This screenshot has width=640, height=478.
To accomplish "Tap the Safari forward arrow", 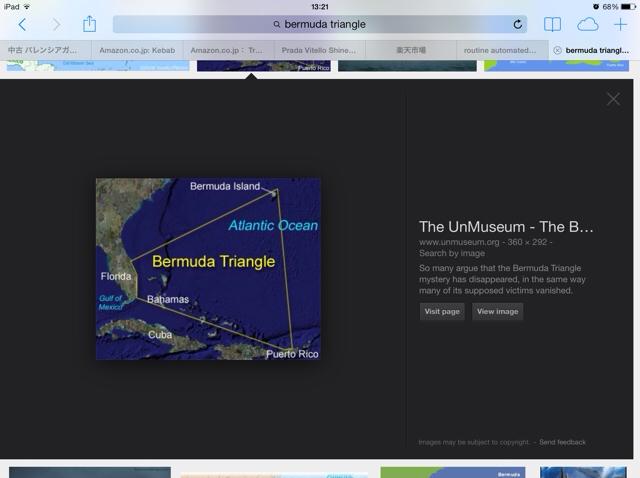I will [56, 24].
